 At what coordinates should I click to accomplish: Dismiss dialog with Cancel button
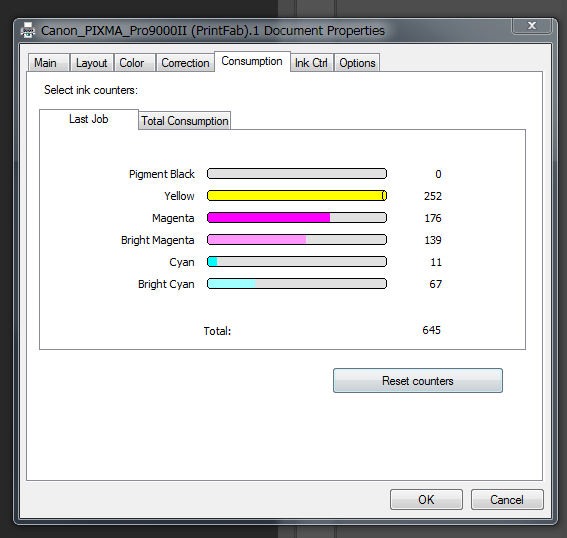[x=507, y=500]
